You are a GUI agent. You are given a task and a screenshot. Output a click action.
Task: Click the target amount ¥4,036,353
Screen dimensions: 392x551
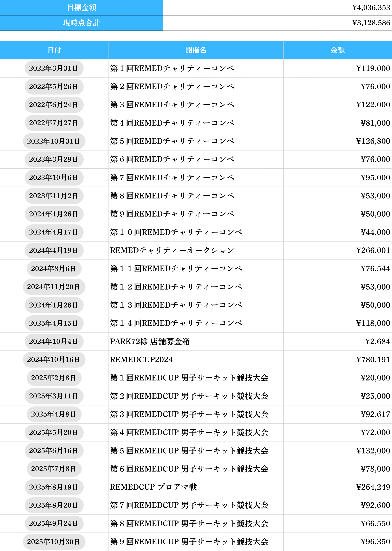(x=371, y=8)
